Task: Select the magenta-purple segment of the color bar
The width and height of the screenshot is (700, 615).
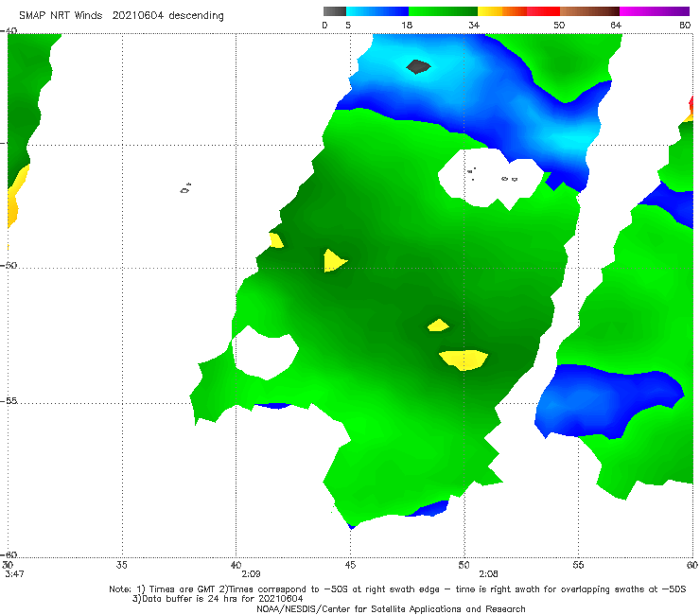Action: (x=655, y=11)
